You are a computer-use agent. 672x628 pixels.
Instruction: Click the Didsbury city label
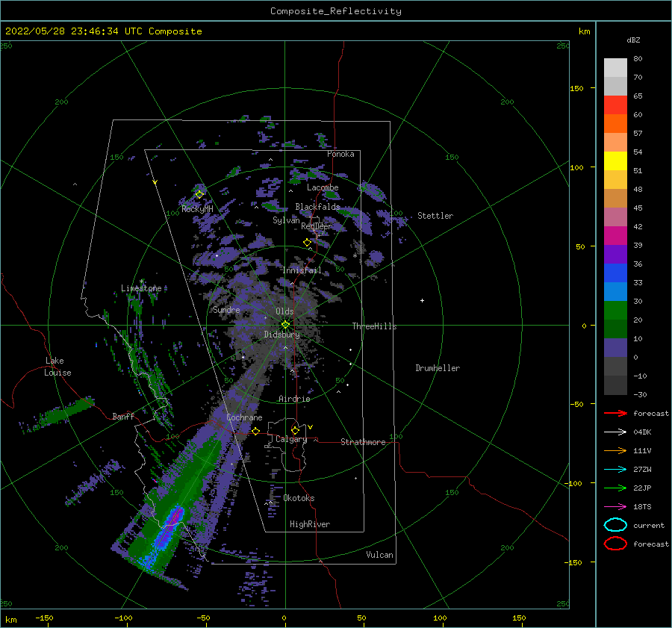click(x=282, y=335)
